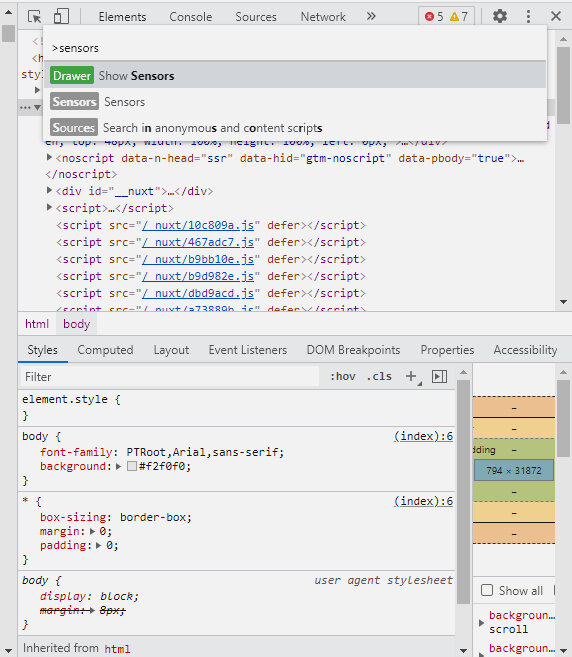Viewport: 572px width, 657px height.
Task: Open the _nuxt/dbd9acd.js script link
Action: tap(198, 293)
